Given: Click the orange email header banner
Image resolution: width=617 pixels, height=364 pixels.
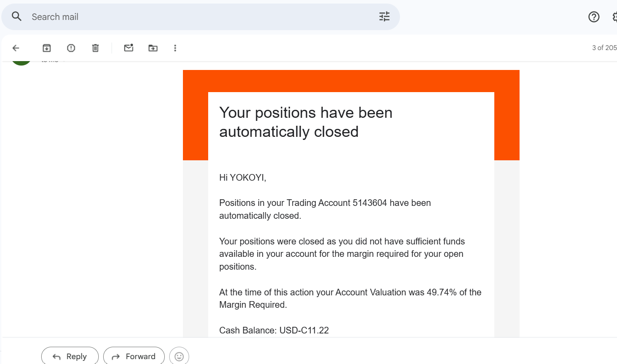Looking at the screenshot, I should (351, 81).
